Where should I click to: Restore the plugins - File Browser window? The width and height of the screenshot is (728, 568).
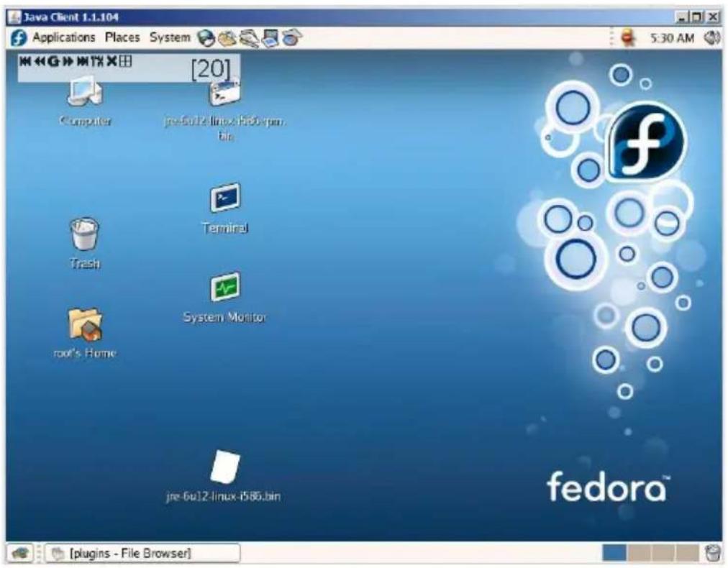(x=143, y=553)
